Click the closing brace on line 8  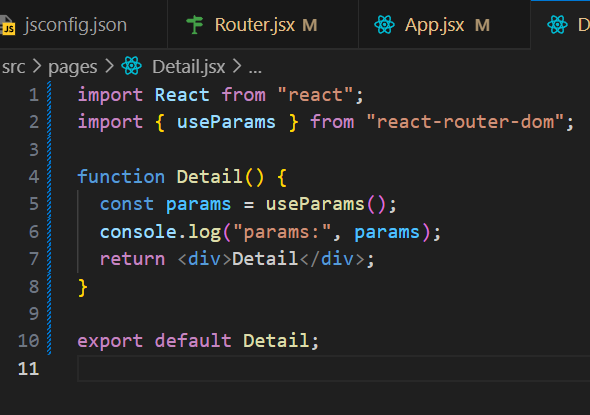click(x=83, y=287)
